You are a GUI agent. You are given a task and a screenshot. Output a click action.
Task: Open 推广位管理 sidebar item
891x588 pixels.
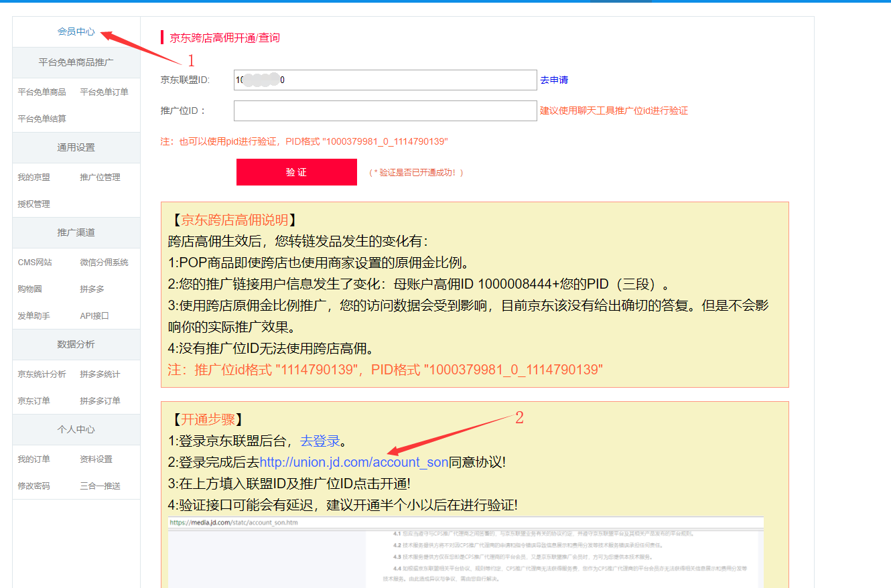(x=100, y=177)
